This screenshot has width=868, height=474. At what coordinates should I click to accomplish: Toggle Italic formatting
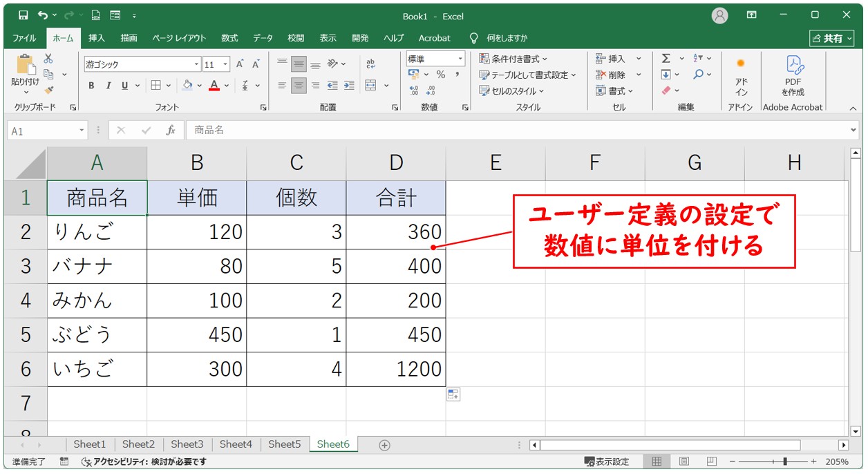[x=108, y=86]
